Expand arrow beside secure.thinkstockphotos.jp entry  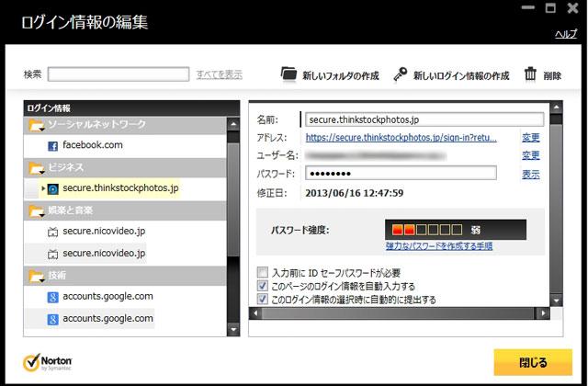tap(43, 188)
